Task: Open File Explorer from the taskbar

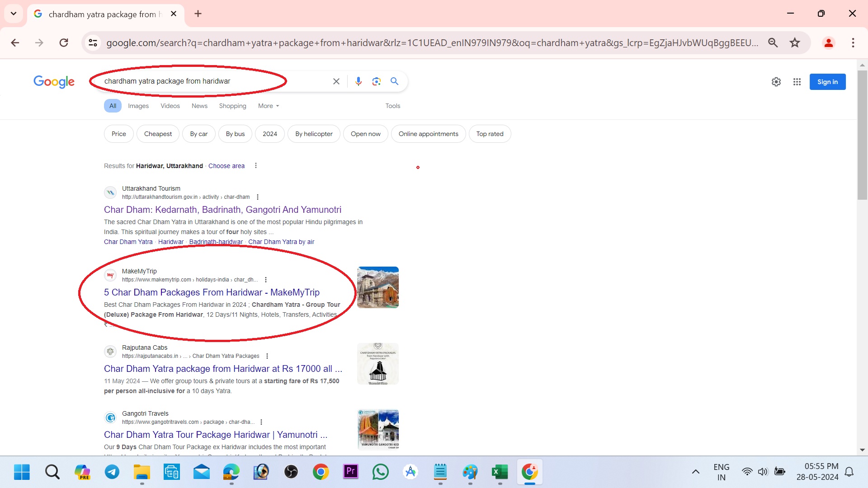Action: click(x=142, y=472)
